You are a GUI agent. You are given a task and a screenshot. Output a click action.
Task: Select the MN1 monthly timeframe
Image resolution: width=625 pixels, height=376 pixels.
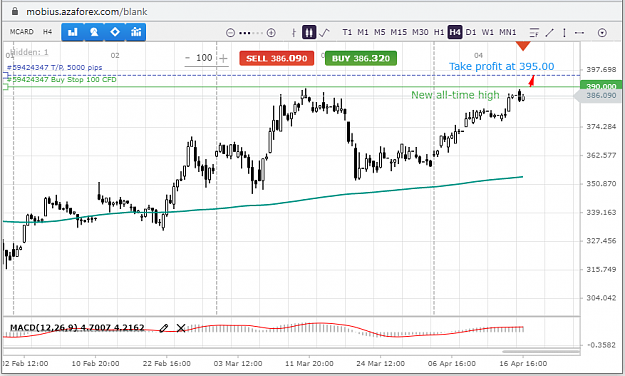click(x=508, y=32)
